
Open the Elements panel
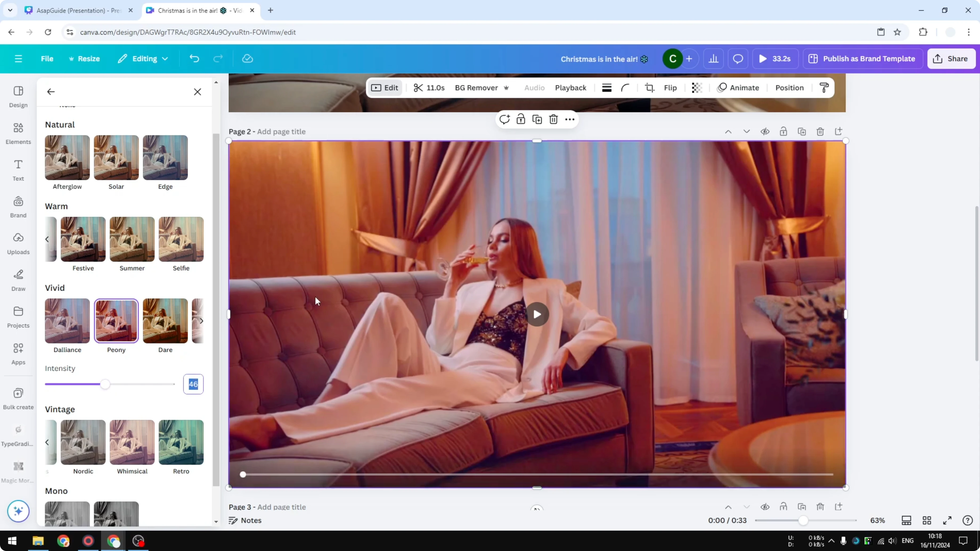(18, 133)
